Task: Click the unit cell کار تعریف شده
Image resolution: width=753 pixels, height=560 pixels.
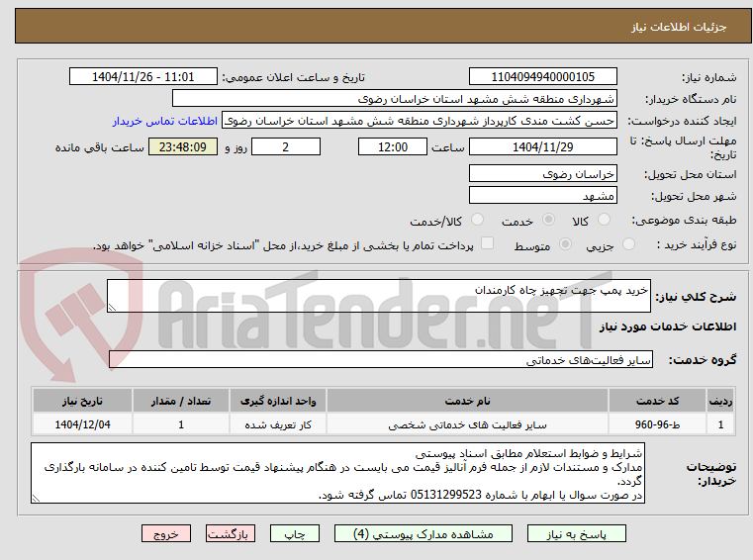Action: [278, 424]
